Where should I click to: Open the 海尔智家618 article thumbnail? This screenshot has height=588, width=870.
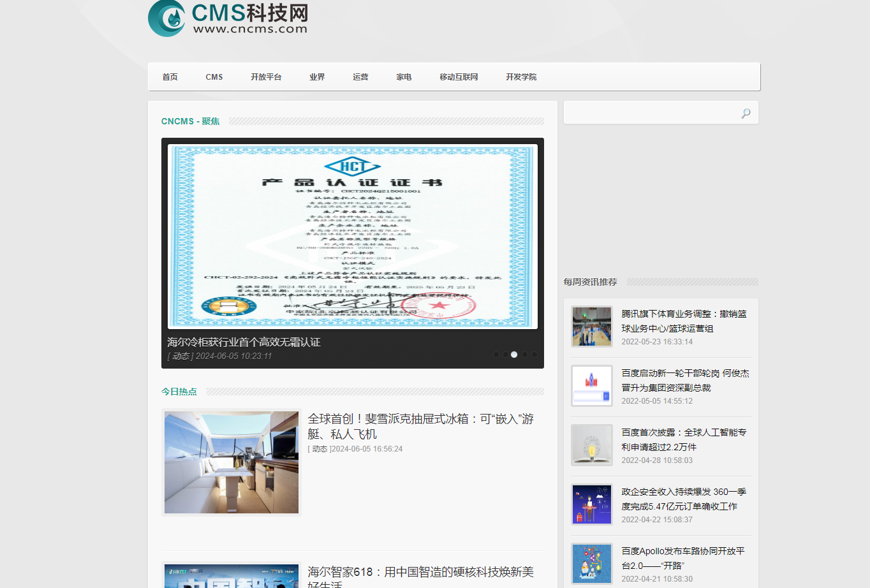232,576
